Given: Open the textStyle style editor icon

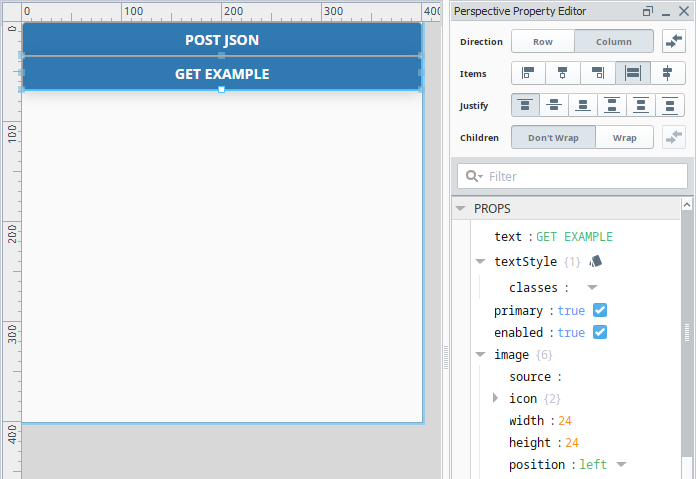Looking at the screenshot, I should tap(596, 261).
